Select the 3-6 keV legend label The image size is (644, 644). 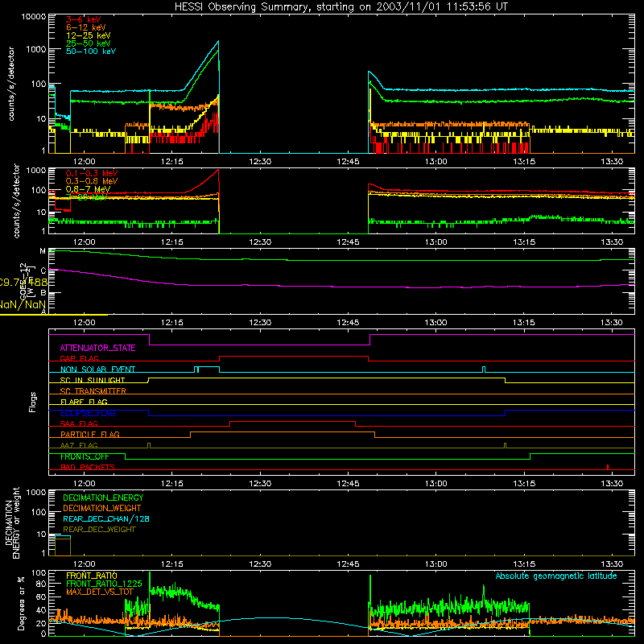[x=83, y=19]
